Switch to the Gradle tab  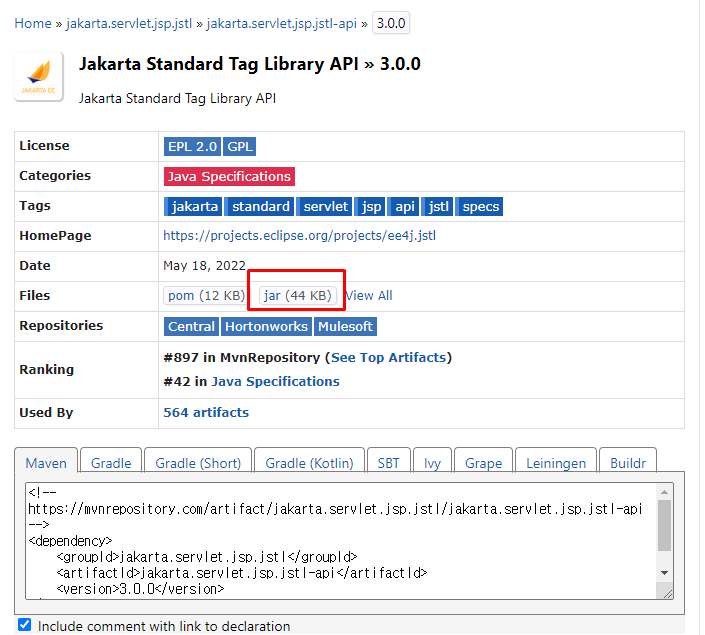(111, 462)
